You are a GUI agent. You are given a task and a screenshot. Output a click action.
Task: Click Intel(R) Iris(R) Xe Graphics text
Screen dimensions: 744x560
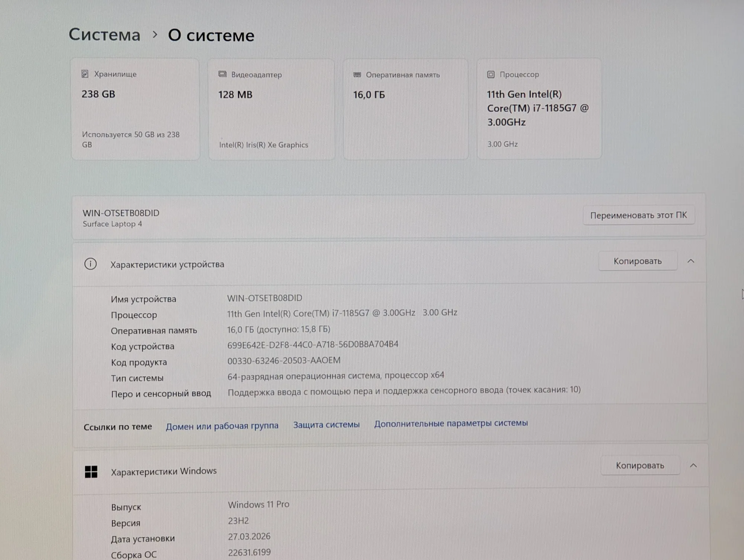[263, 145]
